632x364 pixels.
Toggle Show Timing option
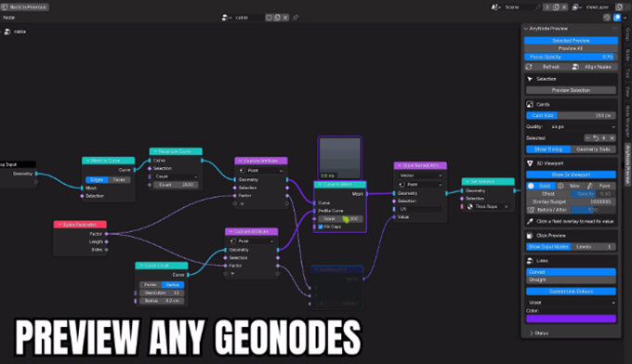coord(548,149)
